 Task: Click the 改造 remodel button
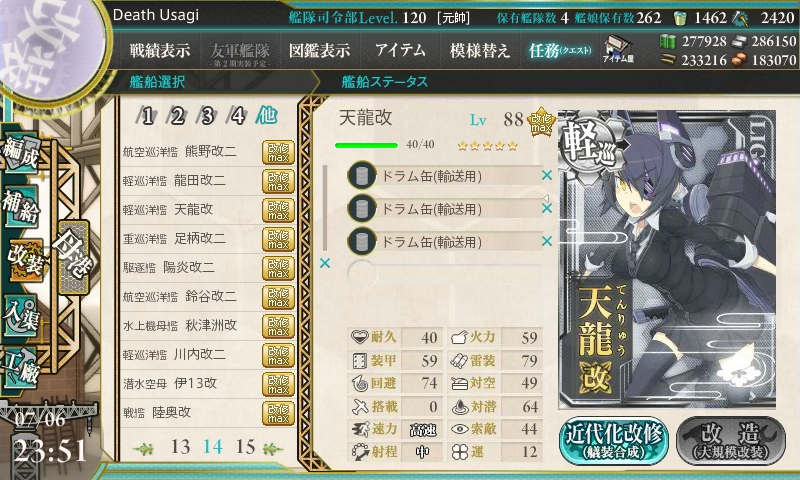[731, 441]
